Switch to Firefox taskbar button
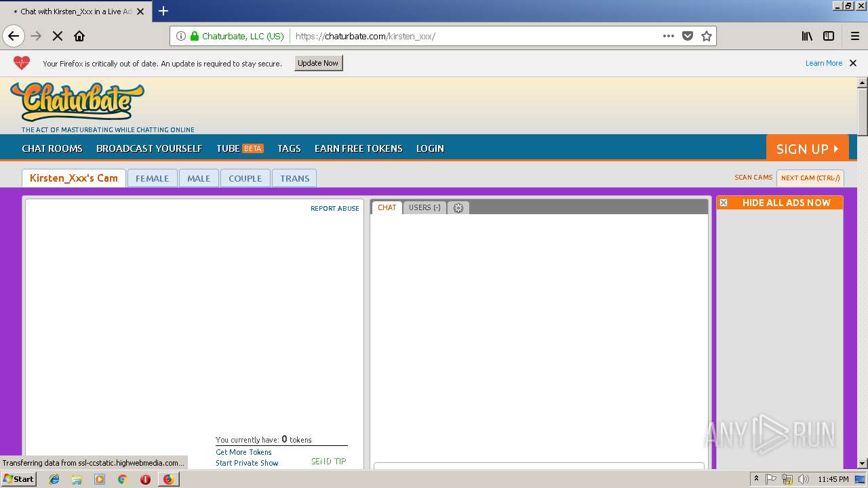 pyautogui.click(x=168, y=479)
